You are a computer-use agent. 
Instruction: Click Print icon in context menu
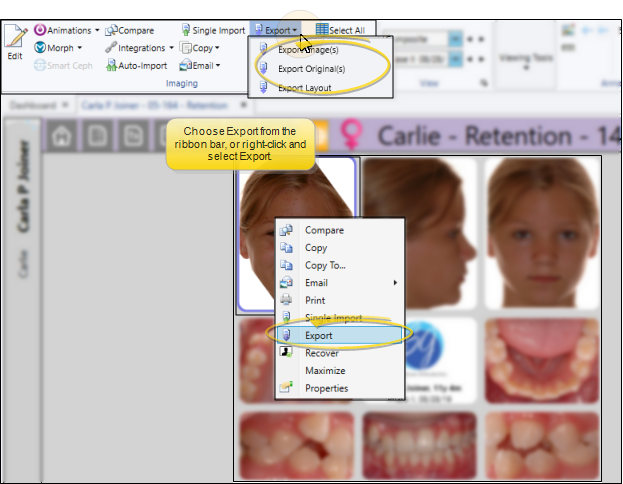coord(286,300)
